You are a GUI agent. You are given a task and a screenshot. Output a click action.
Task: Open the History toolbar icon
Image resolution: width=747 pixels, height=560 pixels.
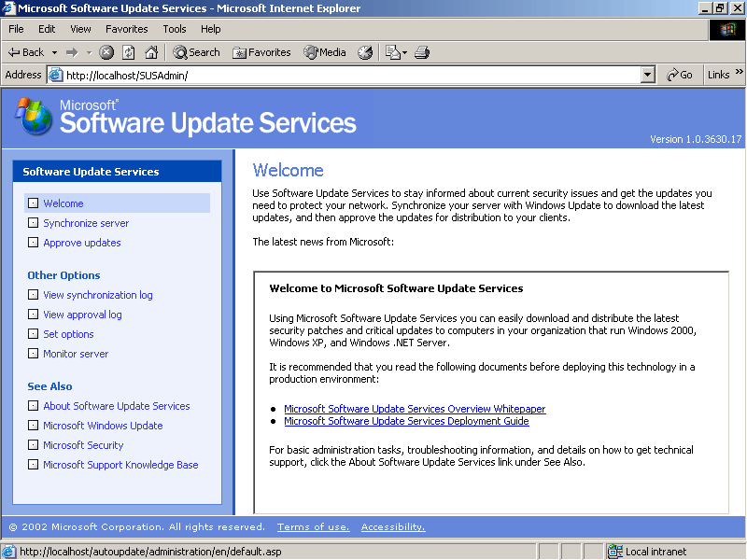pos(365,52)
